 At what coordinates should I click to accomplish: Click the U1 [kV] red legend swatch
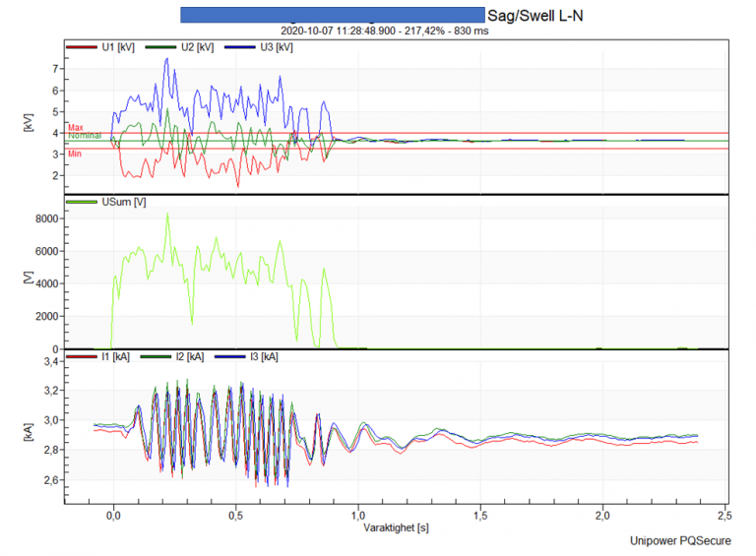click(82, 47)
